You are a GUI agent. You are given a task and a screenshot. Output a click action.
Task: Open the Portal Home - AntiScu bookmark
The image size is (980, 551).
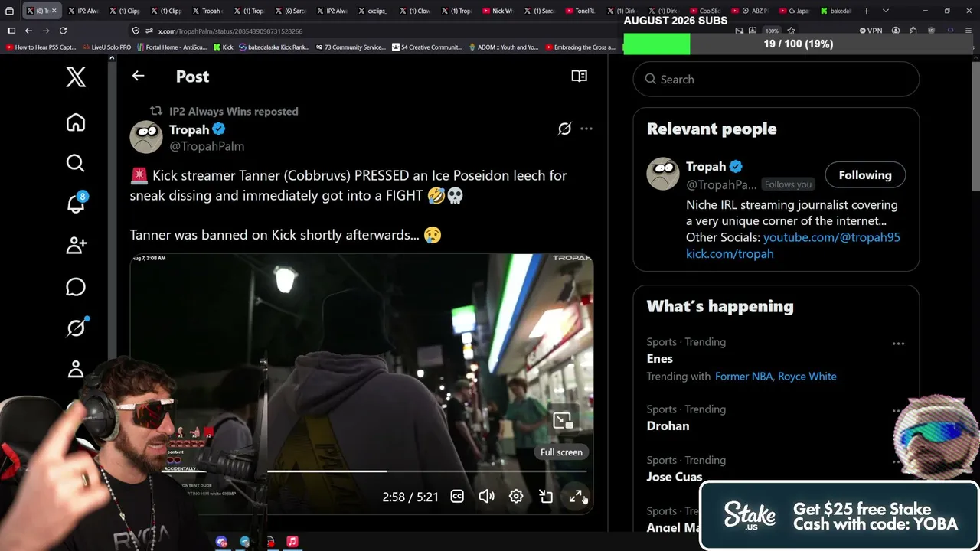click(172, 47)
